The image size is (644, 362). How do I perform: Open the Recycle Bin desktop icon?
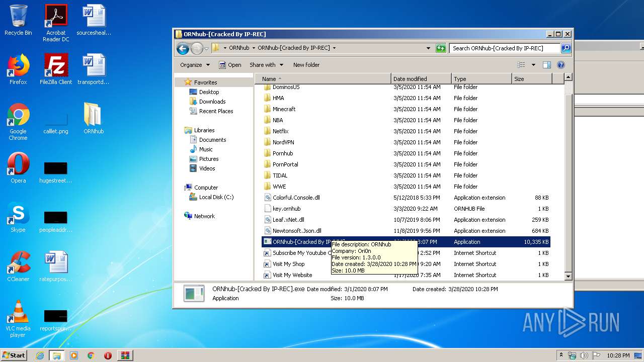(x=18, y=20)
